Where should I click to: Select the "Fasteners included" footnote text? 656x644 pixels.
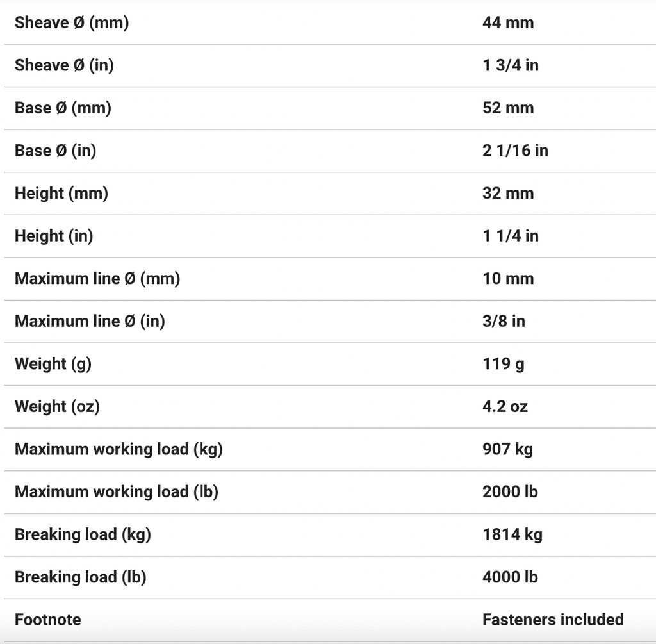553,620
